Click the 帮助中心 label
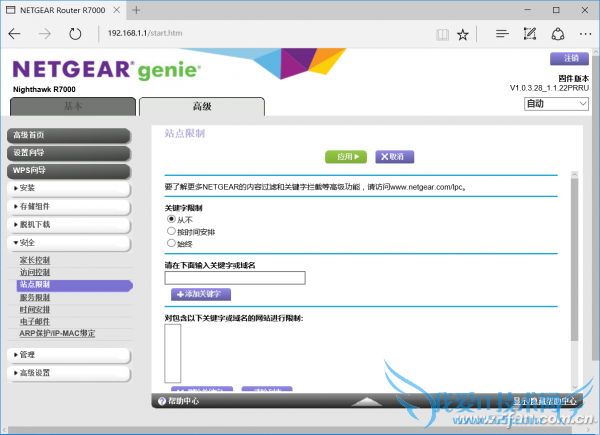Screen dimensions: 600x435 point(184,401)
